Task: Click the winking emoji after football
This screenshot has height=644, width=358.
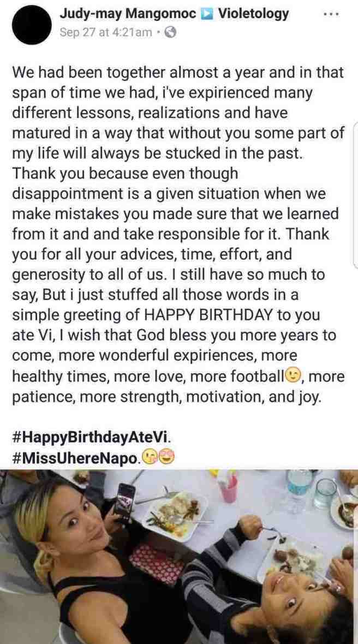Action: (293, 375)
